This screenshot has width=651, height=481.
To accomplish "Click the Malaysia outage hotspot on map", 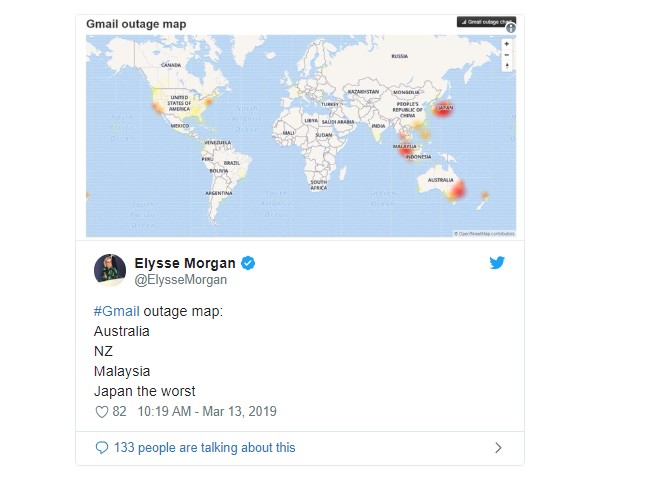I will pos(404,150).
